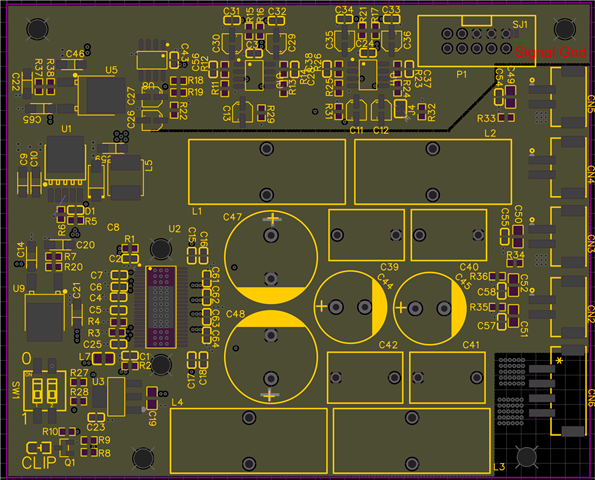595x480 pixels.
Task: Click the R27 designator label
Action: (x=79, y=373)
